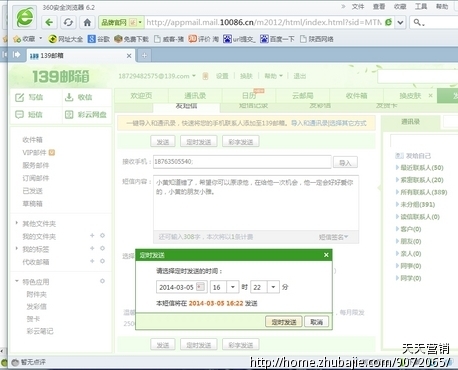Click inside the 短信内容 message text area
Image resolution: width=458 pixels, height=370 pixels.
pyautogui.click(x=256, y=203)
